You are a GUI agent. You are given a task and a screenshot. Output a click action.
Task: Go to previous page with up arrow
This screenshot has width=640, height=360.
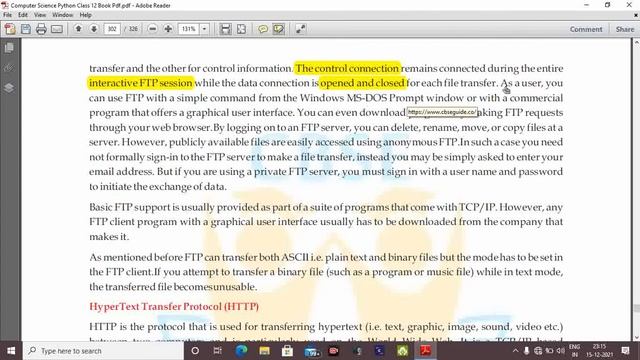click(78, 29)
